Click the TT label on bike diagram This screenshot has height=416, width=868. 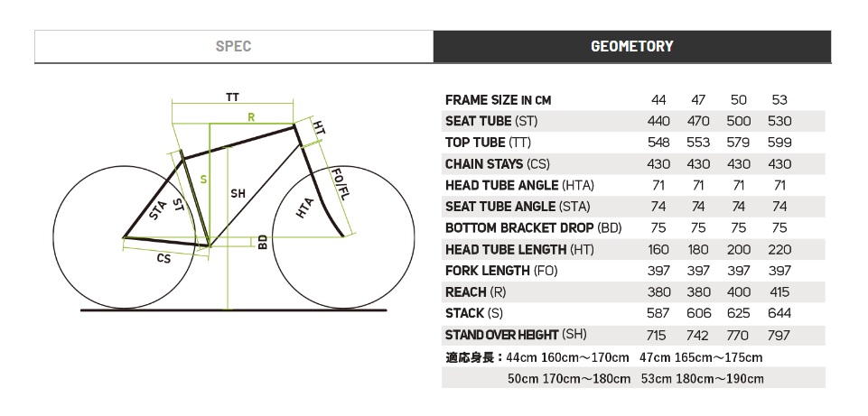[232, 97]
